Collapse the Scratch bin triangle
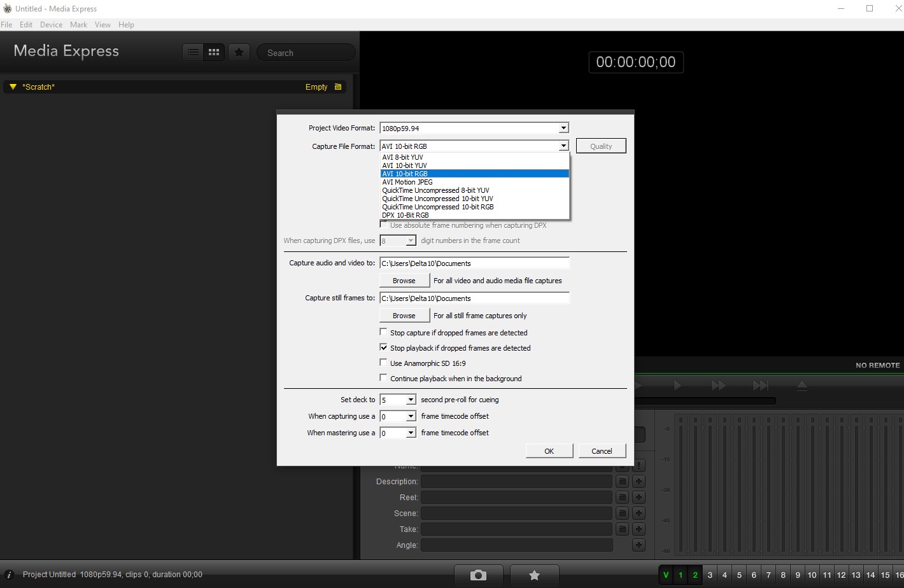904x588 pixels. pos(13,87)
